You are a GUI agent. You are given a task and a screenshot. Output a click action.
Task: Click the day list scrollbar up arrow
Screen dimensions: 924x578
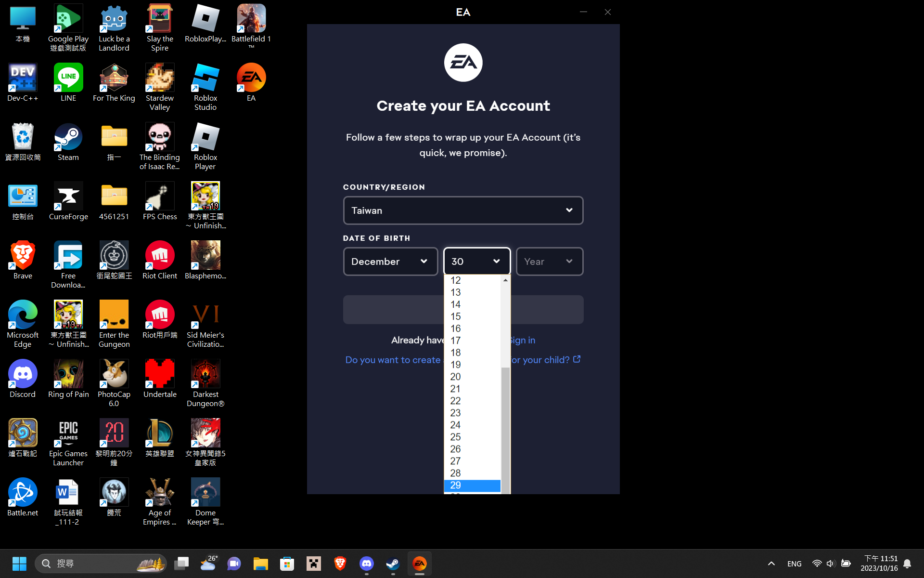click(505, 280)
